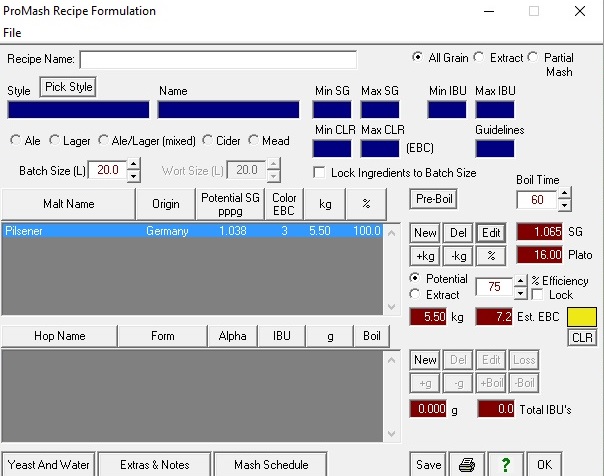Select the Pilsener malt row
This screenshot has width=604, height=476.
pos(192,231)
